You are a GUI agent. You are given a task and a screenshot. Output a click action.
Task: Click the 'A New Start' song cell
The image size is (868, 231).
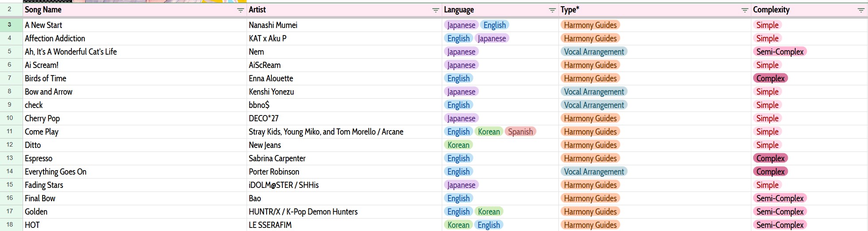[135, 25]
